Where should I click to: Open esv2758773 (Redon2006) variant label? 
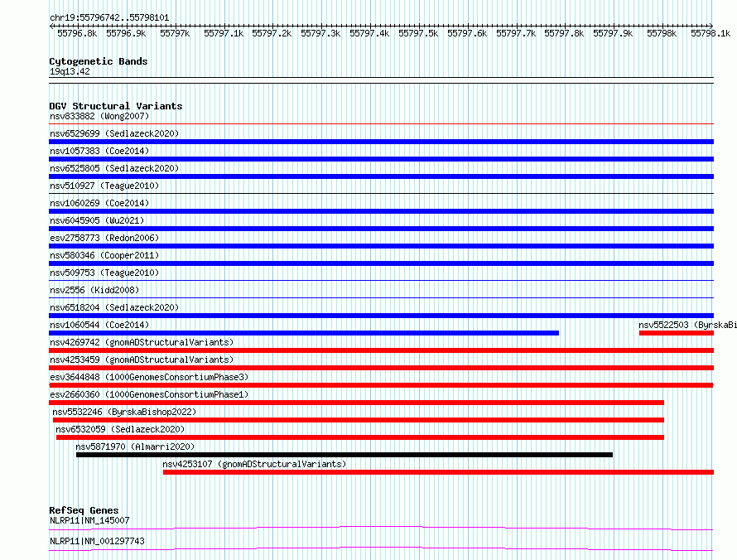104,238
